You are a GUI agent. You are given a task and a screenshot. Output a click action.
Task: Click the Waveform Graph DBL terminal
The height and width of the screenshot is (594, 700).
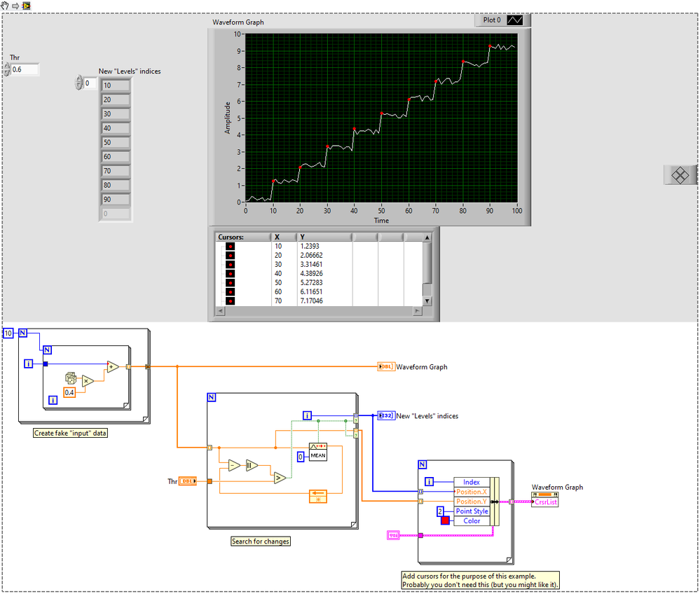386,366
